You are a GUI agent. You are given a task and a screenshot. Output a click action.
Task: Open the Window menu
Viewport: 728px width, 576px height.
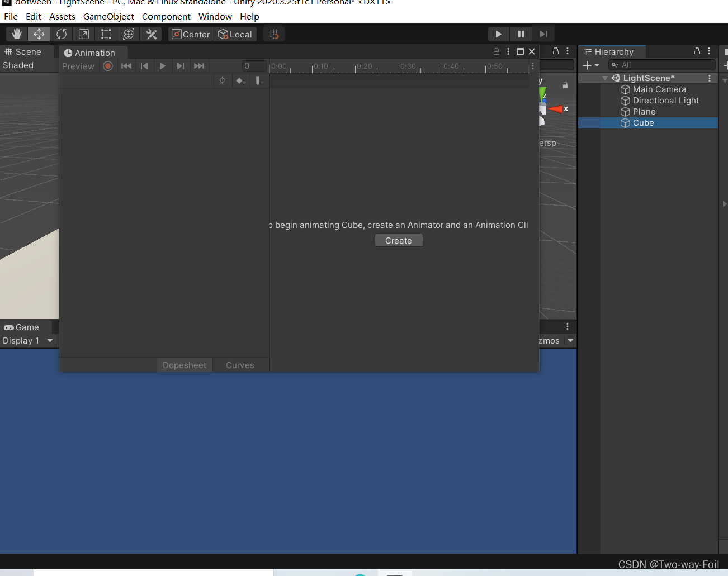point(215,17)
